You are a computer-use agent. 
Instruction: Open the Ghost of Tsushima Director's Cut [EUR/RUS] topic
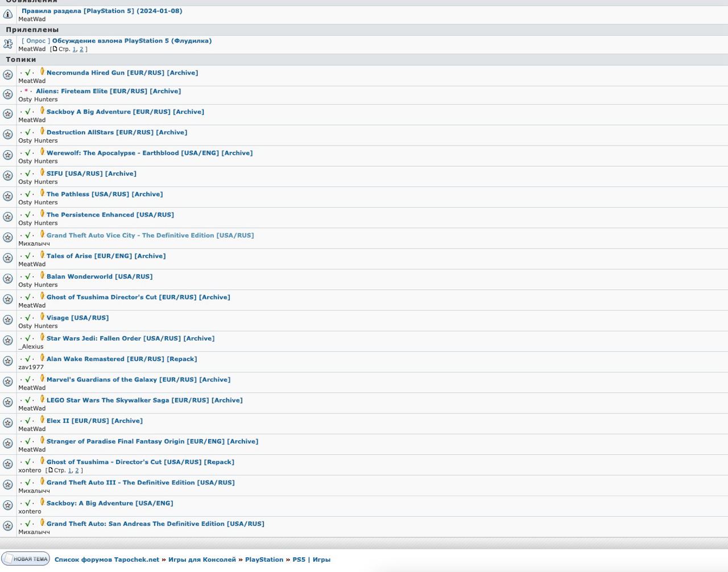[x=138, y=297]
